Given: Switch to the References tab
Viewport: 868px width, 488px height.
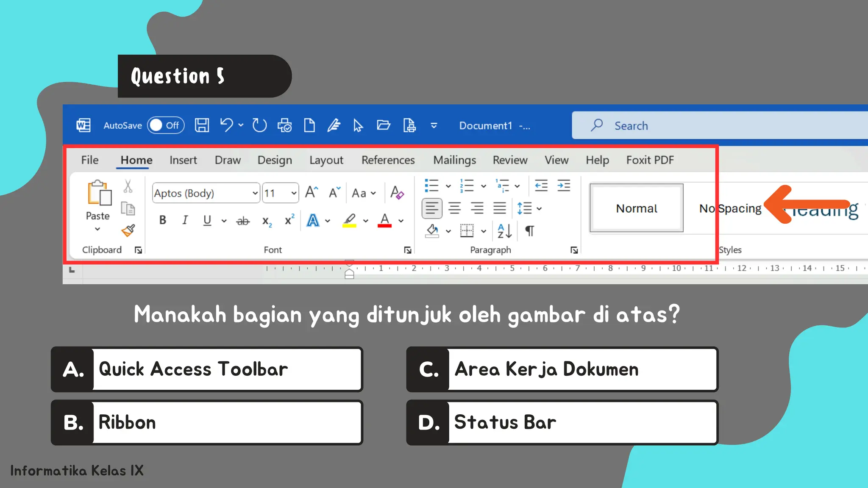Looking at the screenshot, I should pos(388,160).
